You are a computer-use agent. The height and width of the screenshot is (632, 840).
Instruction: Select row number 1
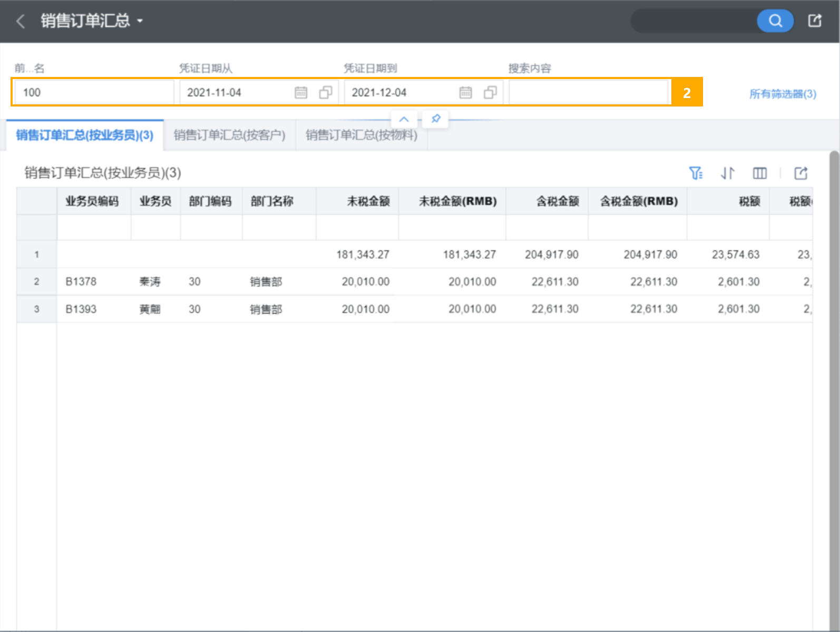pos(36,255)
